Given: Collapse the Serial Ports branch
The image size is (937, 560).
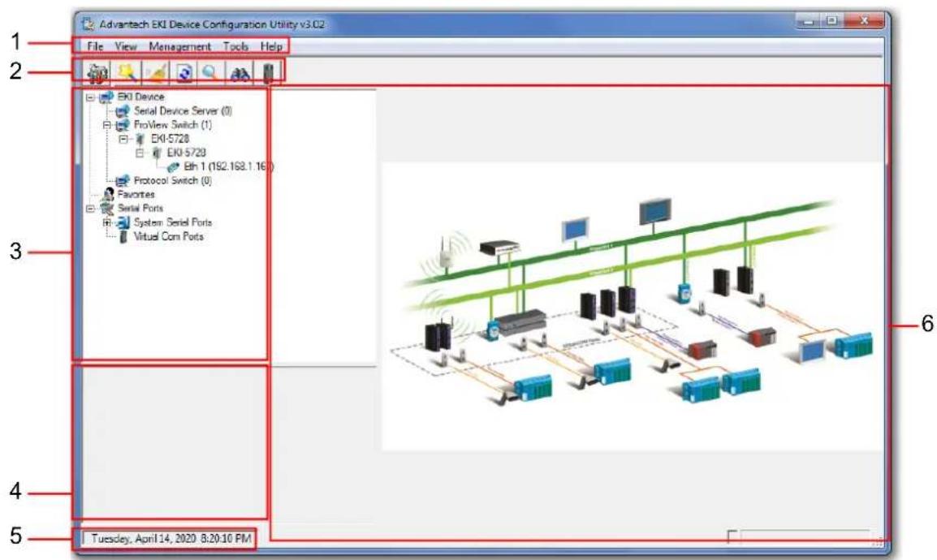Looking at the screenshot, I should click(x=89, y=209).
